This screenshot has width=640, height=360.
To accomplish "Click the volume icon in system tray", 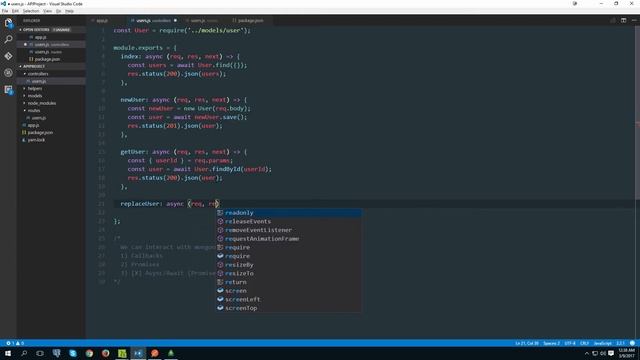I will [x=602, y=353].
